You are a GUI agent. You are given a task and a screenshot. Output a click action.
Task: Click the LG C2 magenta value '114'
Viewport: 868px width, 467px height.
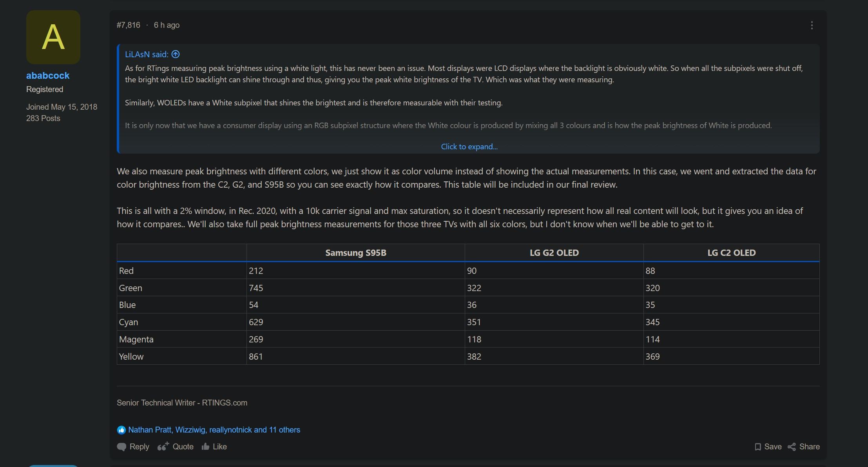tap(653, 339)
